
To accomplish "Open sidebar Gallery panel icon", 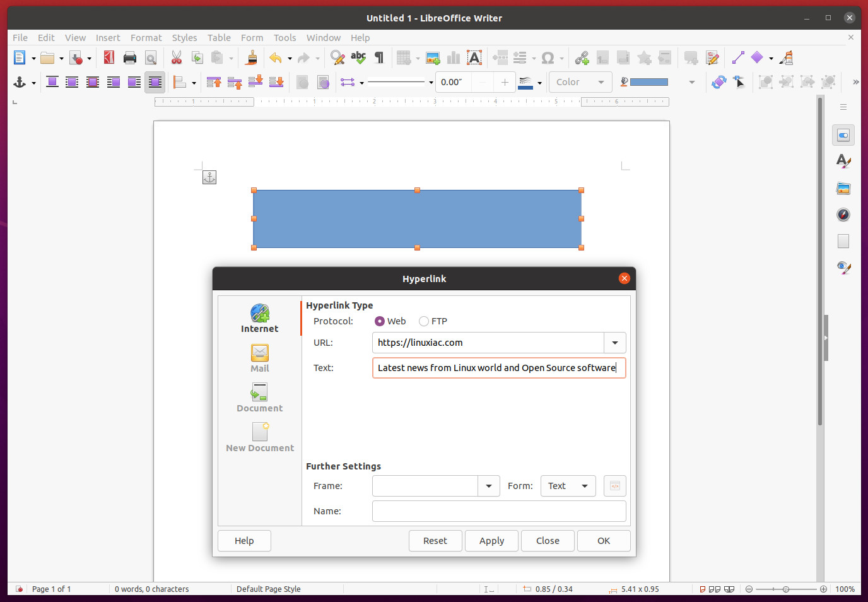I will click(x=843, y=188).
